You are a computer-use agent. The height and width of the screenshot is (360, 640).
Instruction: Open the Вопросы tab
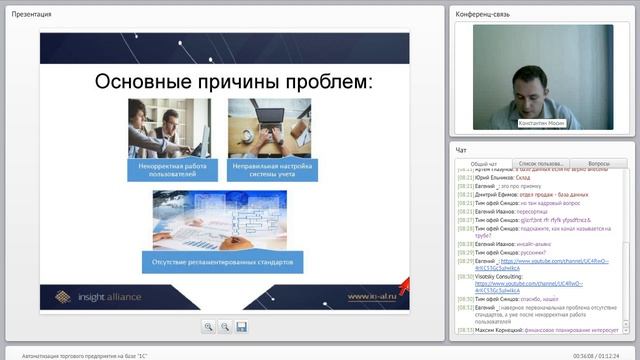pos(599,164)
